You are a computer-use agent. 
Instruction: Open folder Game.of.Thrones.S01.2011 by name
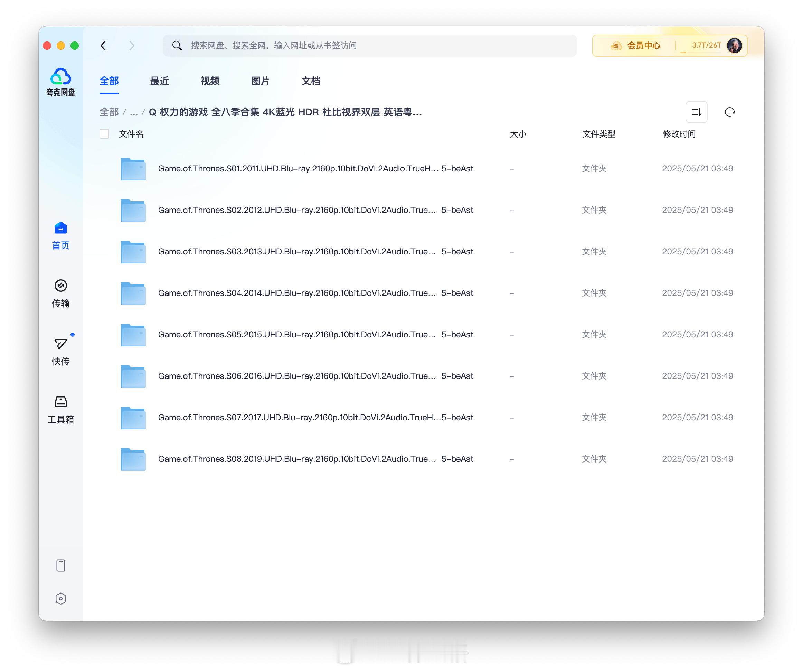[315, 169]
